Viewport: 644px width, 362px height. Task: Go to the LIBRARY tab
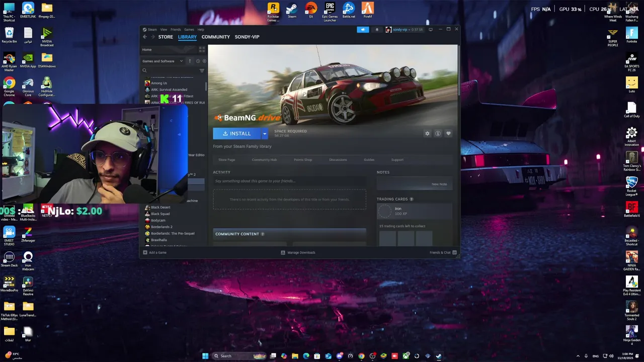[x=187, y=37]
